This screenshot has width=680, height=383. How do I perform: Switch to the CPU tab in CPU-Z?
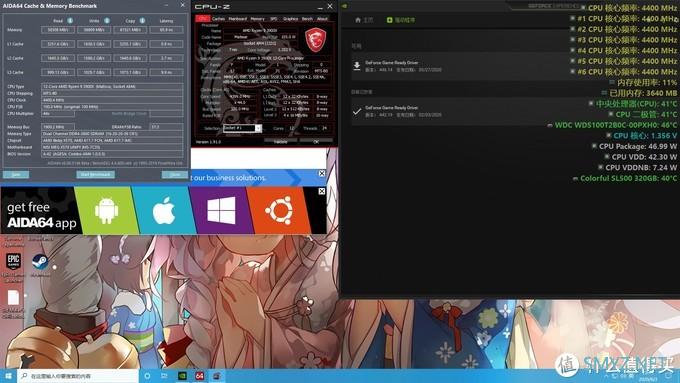(x=203, y=19)
